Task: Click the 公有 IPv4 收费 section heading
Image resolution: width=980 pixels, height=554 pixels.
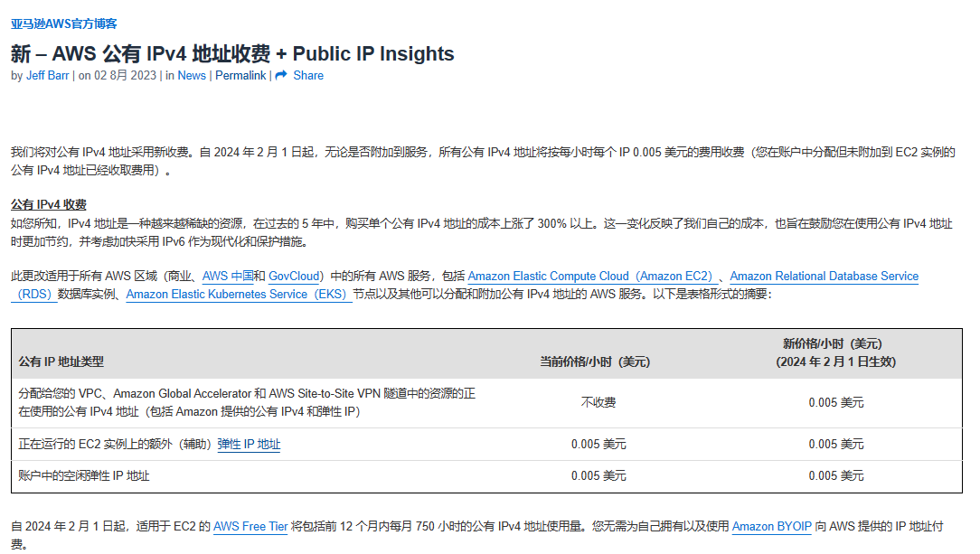Action: 49,205
